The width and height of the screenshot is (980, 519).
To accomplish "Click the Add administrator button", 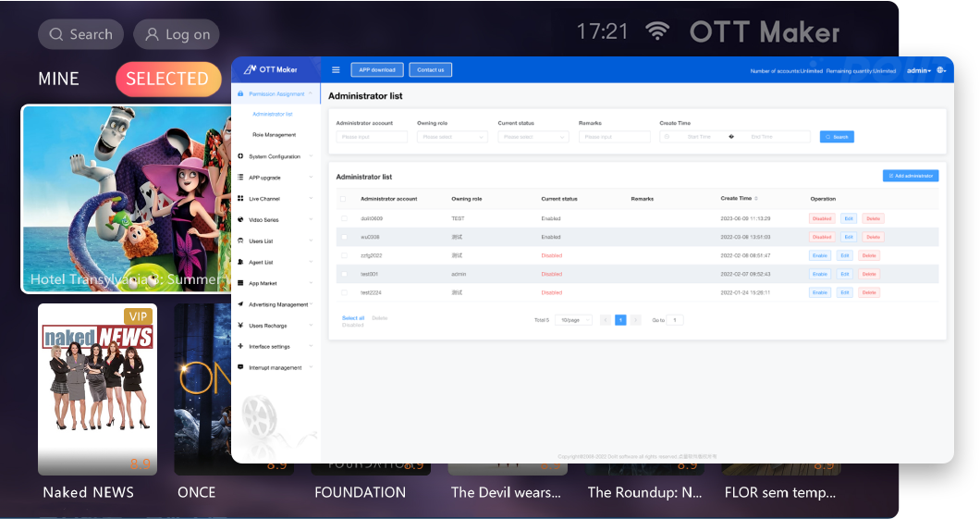I will click(x=911, y=176).
